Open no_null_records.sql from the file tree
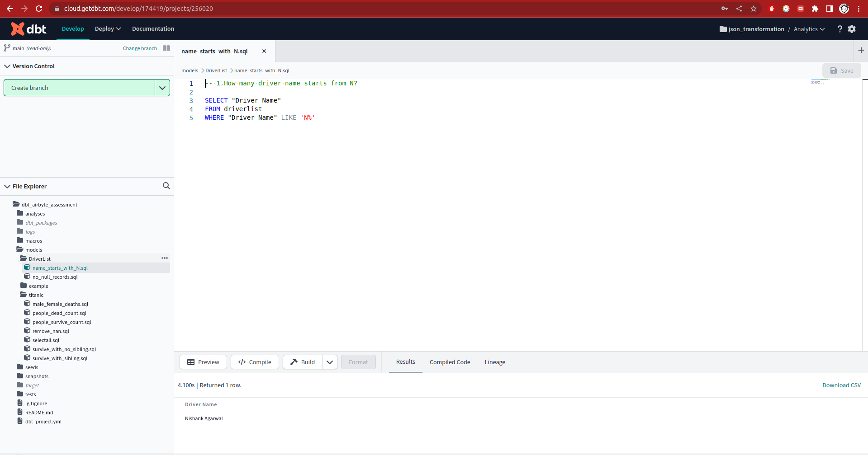This screenshot has height=455, width=868. [x=55, y=277]
